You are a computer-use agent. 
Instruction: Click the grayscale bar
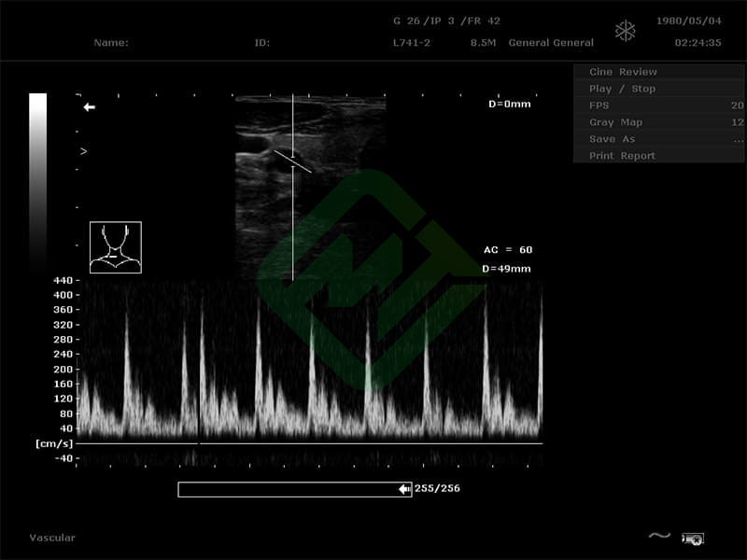(37, 182)
